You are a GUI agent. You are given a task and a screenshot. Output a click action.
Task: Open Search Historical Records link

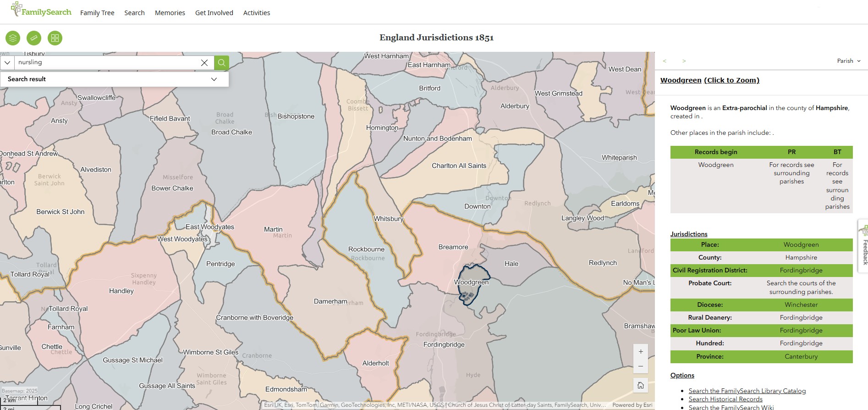725,399
